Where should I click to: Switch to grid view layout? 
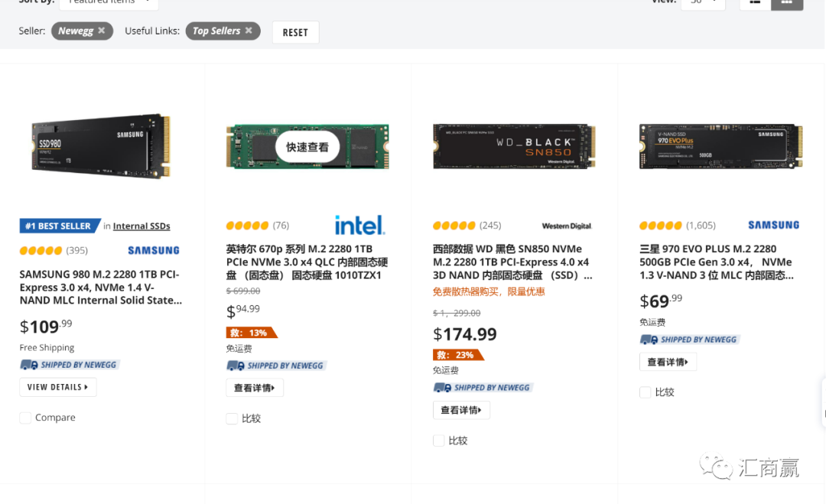(x=787, y=2)
